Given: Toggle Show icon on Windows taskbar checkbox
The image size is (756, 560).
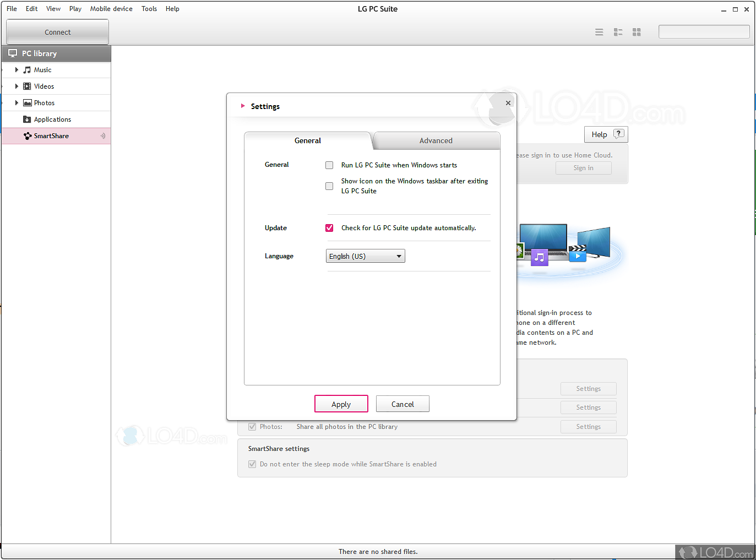Looking at the screenshot, I should click(x=329, y=186).
